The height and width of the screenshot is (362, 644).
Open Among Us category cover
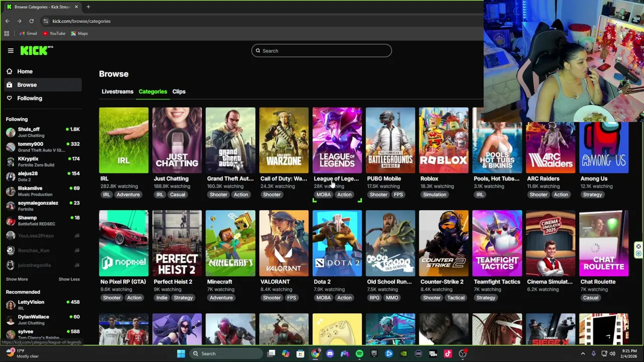tap(604, 148)
